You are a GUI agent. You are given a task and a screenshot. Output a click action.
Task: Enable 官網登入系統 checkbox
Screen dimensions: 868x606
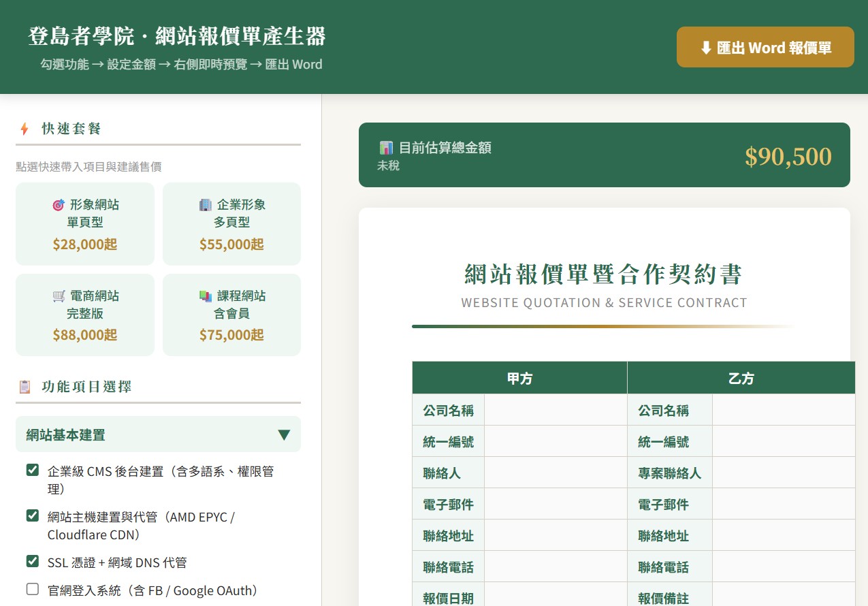pyautogui.click(x=32, y=589)
